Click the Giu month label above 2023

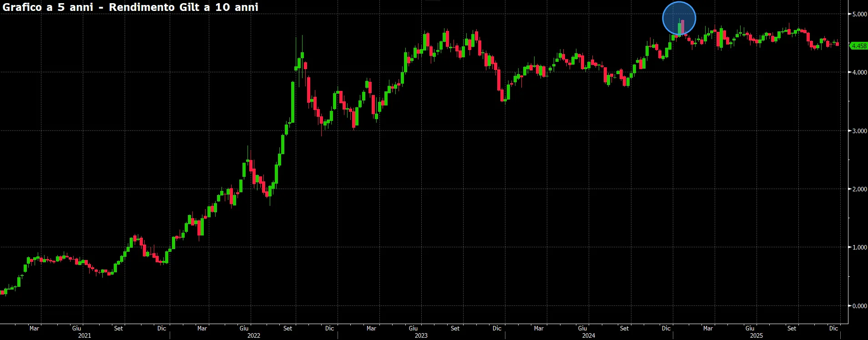(x=413, y=328)
